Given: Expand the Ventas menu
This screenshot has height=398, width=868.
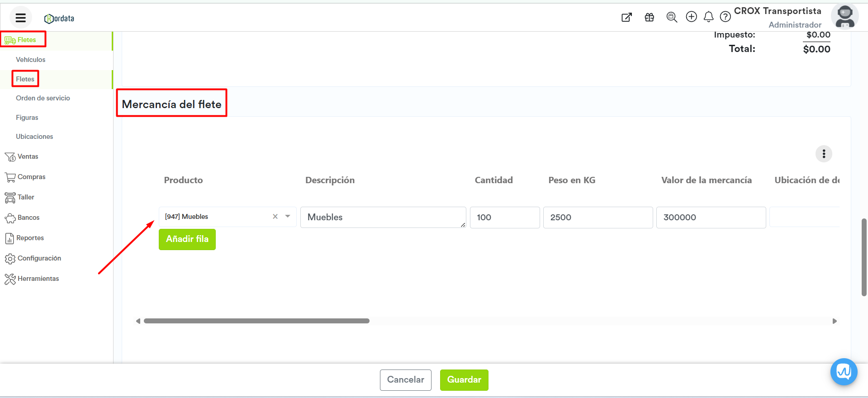Looking at the screenshot, I should point(28,156).
